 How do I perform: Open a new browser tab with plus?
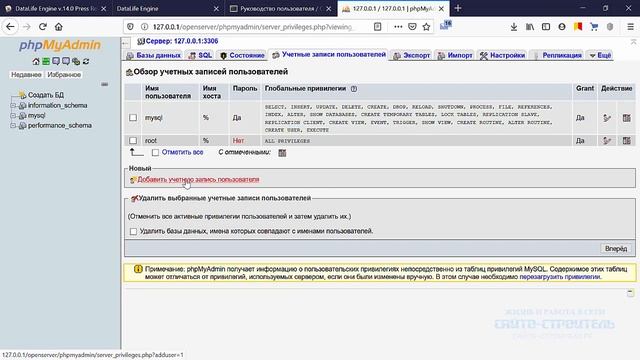(x=458, y=8)
